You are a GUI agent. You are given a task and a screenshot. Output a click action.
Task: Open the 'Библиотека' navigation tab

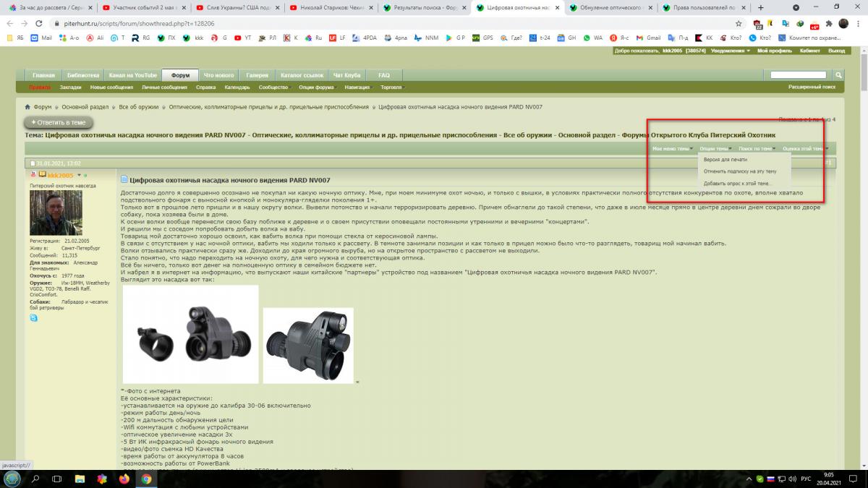83,75
